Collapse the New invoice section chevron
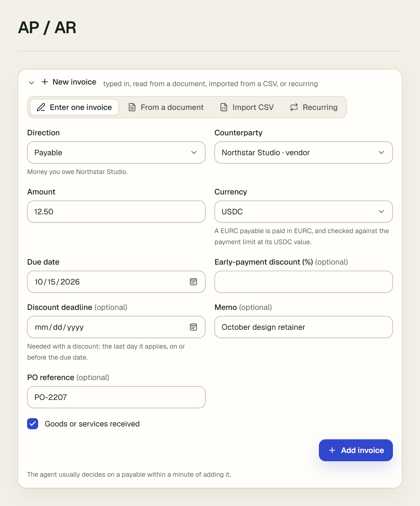The height and width of the screenshot is (506, 420). [32, 83]
